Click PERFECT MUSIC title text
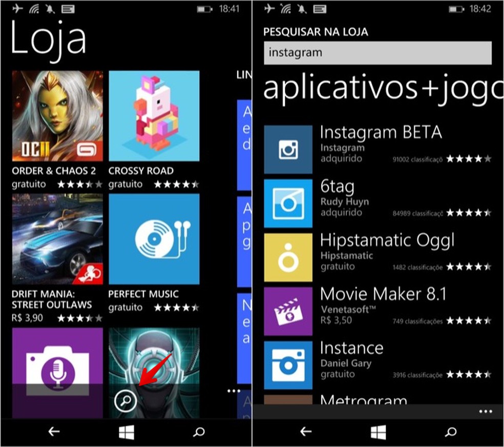The image size is (504, 447). click(143, 294)
